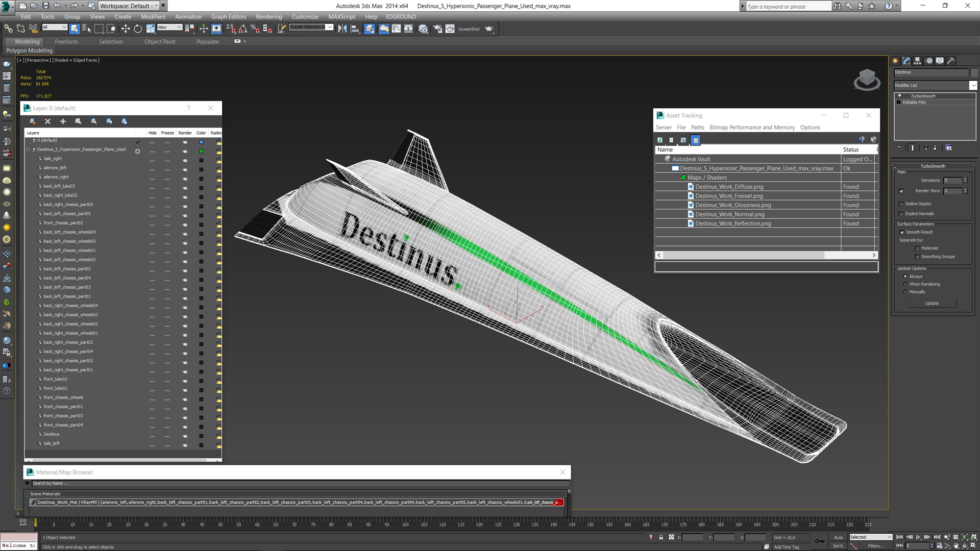This screenshot has height=551, width=980.
Task: Toggle the Angle Snap tool
Action: tap(243, 29)
